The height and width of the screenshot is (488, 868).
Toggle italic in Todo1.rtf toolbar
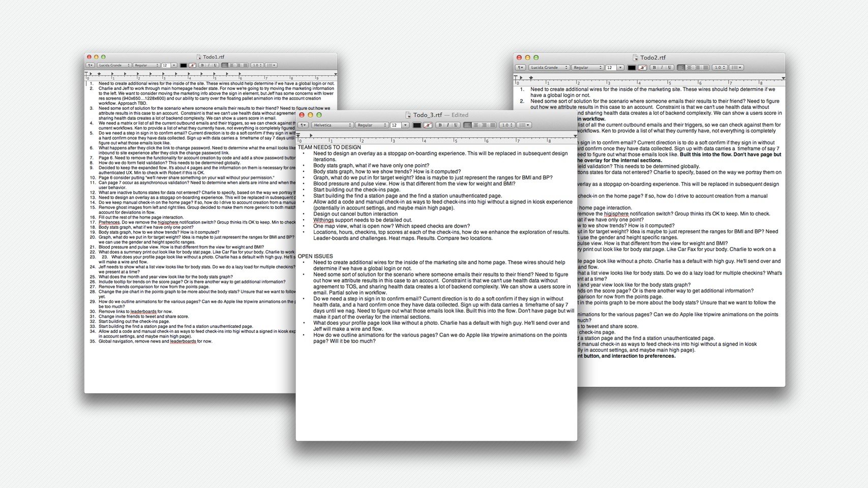tap(208, 65)
